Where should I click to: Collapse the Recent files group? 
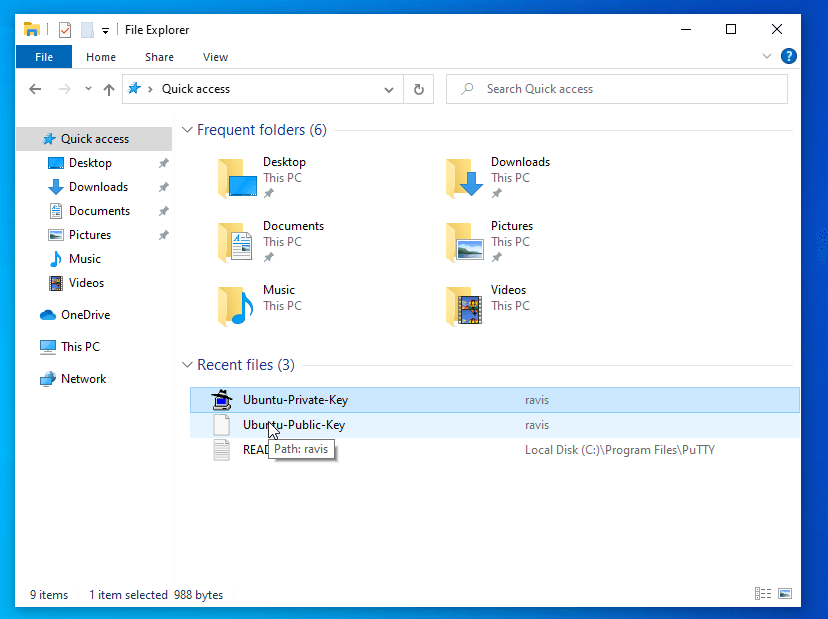[x=187, y=364]
